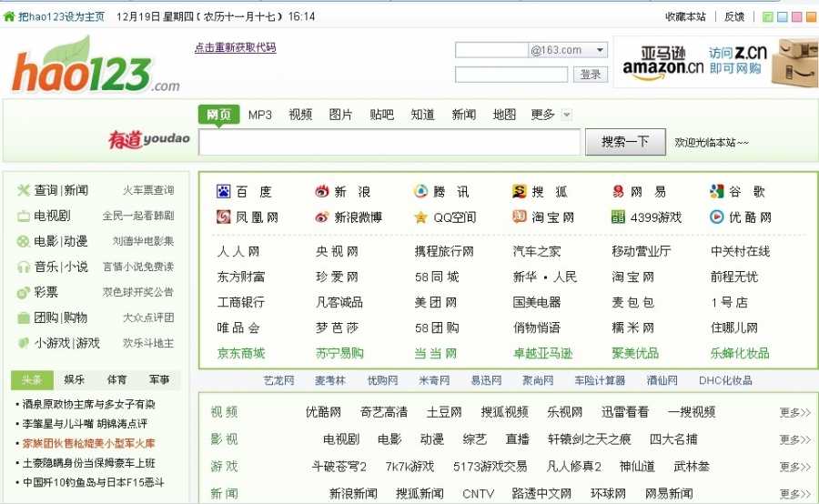This screenshot has height=504, width=819.
Task: Expand 更多>> in the 新闻 row
Action: click(795, 494)
